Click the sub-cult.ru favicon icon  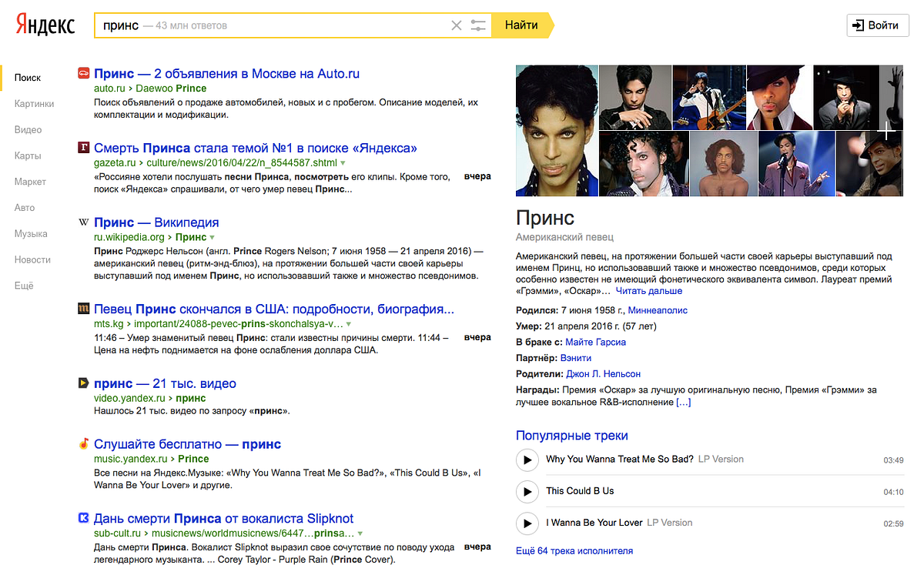pos(84,518)
